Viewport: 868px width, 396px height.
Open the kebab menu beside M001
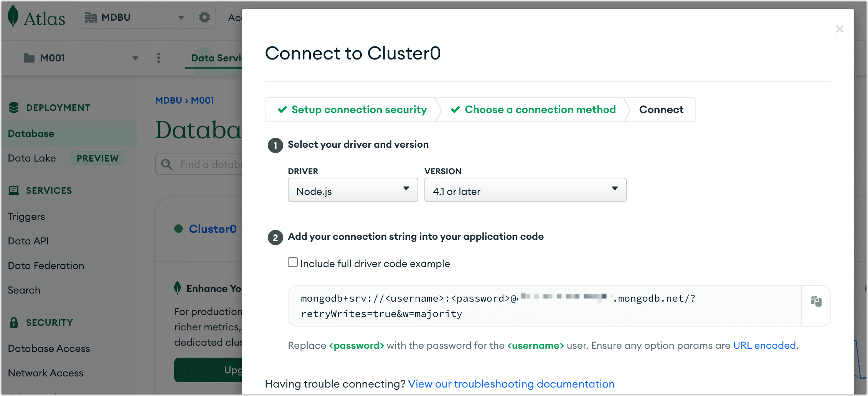coord(158,58)
